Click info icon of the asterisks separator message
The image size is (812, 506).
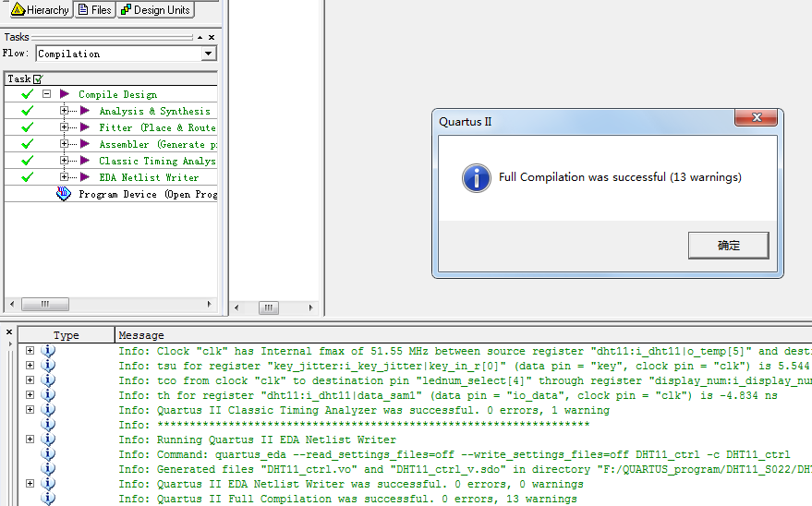(x=48, y=424)
